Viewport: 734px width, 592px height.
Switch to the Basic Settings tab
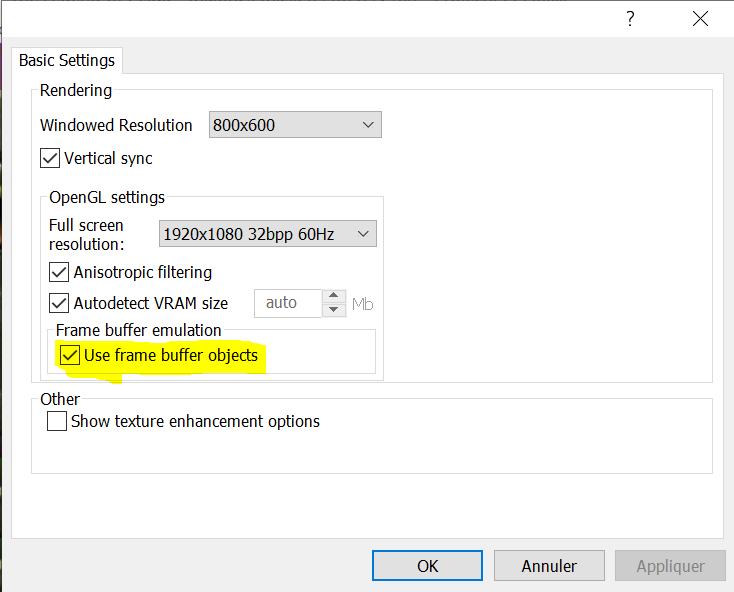[x=67, y=60]
